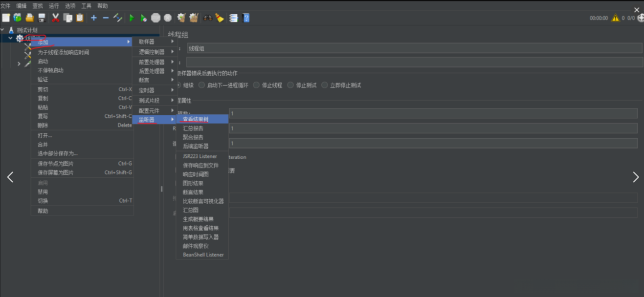Click the name field containing 线程组
Image resolution: width=644 pixels, height=297 pixels.
tap(414, 48)
